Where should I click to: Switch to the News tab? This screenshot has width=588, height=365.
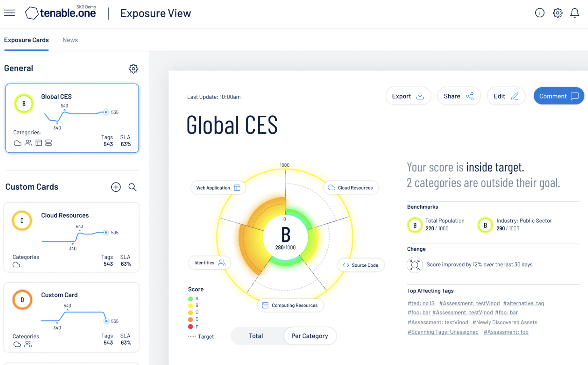[70, 40]
